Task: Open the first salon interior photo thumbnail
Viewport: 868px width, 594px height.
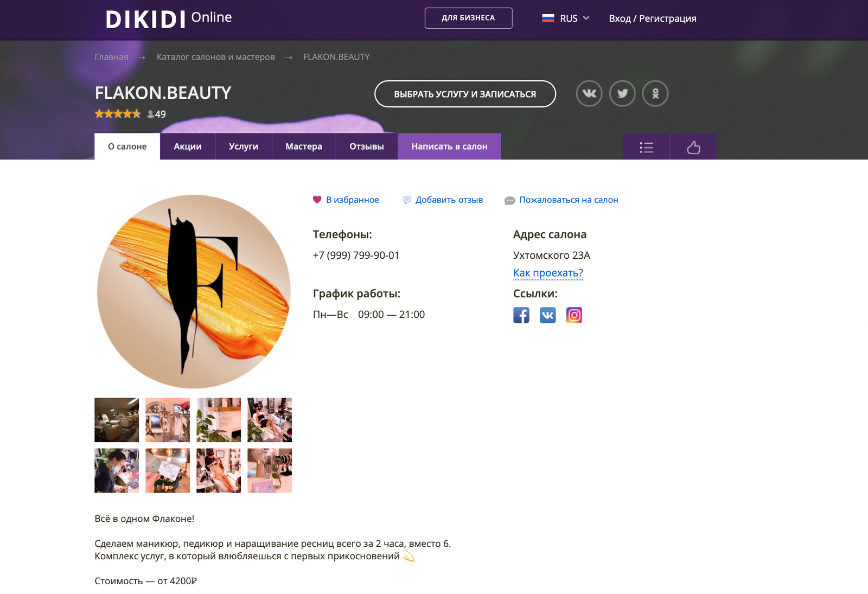Action: (x=117, y=420)
